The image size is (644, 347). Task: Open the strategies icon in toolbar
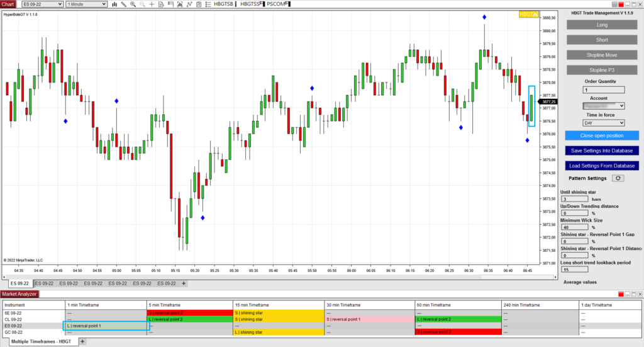[199, 4]
